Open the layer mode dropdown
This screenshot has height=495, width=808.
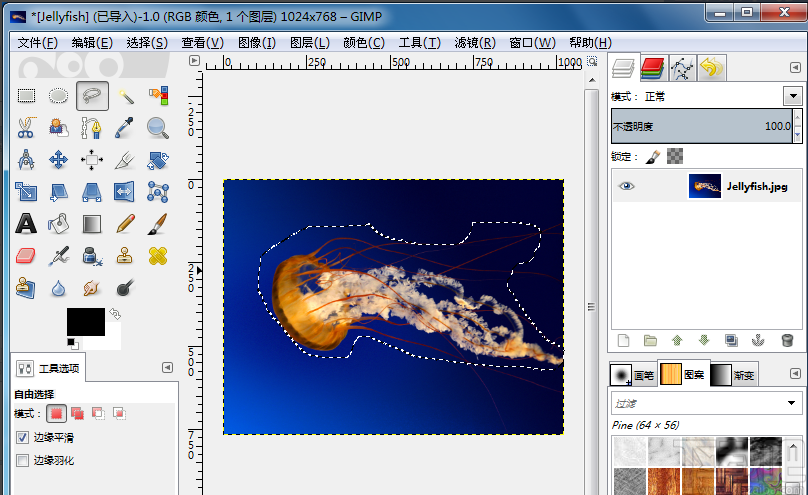coord(793,96)
